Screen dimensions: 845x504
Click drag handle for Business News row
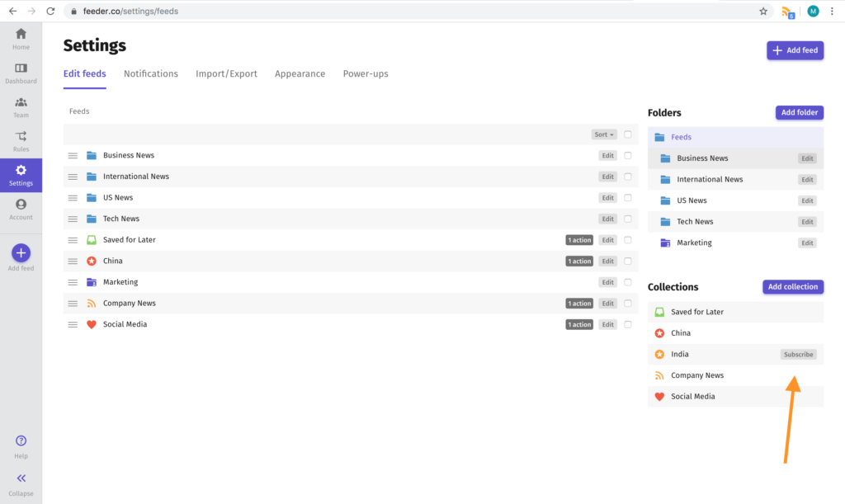click(x=73, y=156)
